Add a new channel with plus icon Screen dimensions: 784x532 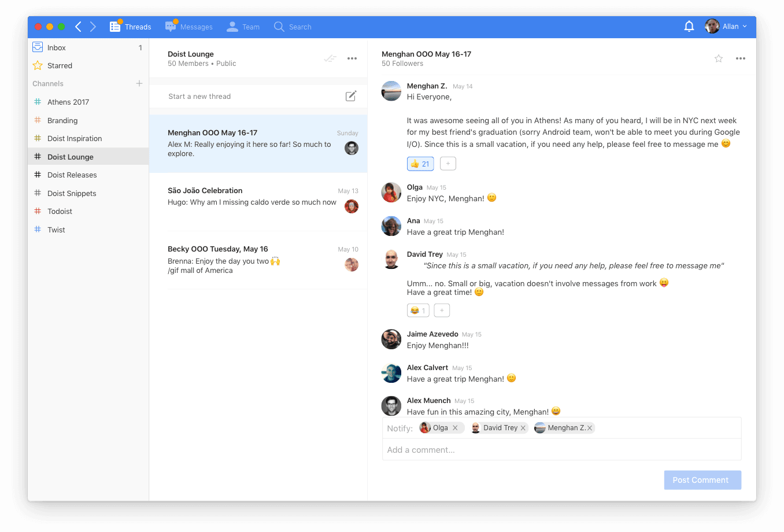point(139,83)
